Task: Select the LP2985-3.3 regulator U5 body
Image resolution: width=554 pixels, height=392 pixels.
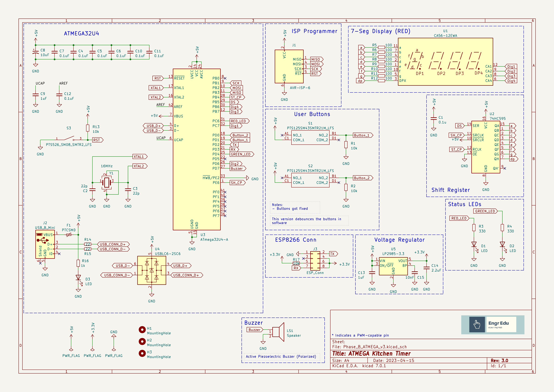Action: 393,266
